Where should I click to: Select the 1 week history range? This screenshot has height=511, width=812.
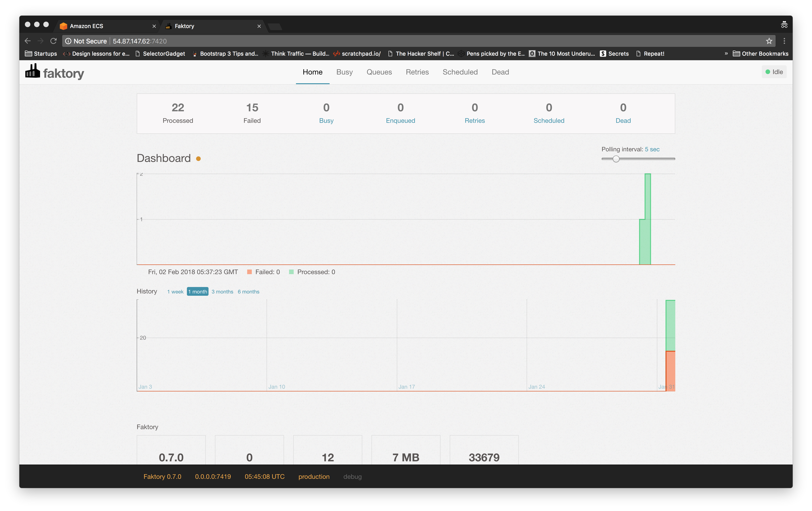coord(175,292)
